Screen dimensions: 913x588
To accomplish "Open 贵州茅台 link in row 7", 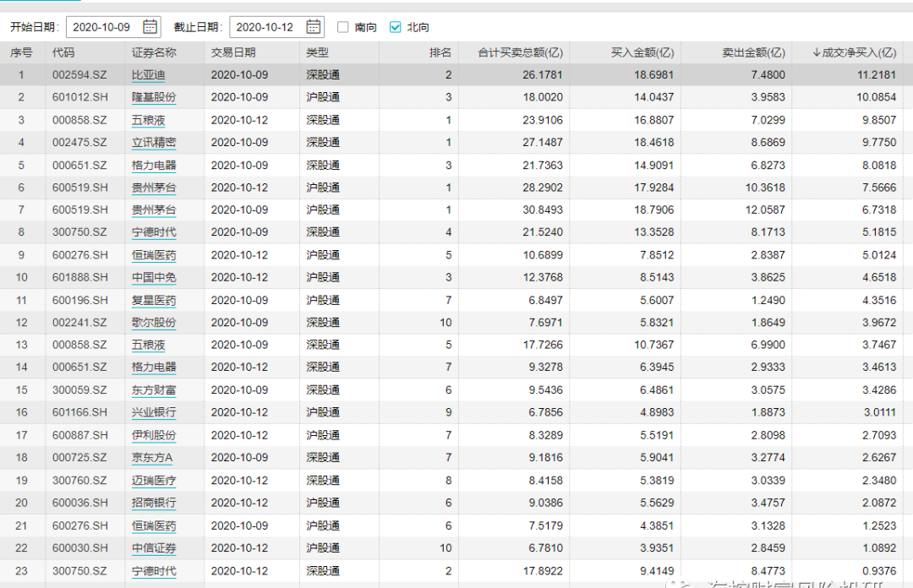I will [154, 210].
